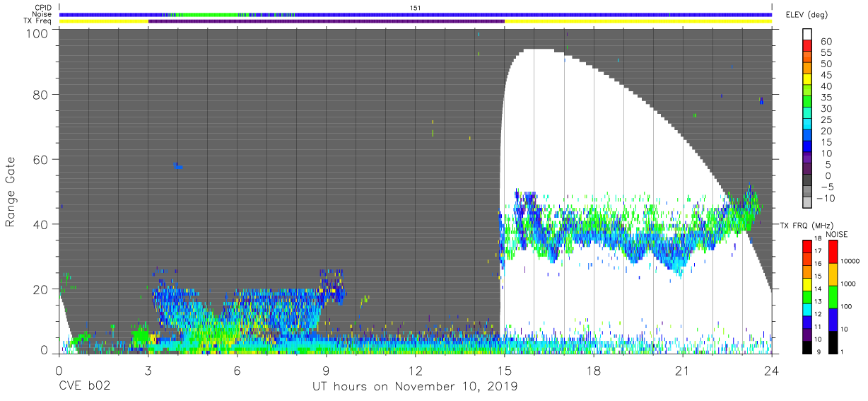
Task: Click the CPID value 151
Action: click(416, 7)
